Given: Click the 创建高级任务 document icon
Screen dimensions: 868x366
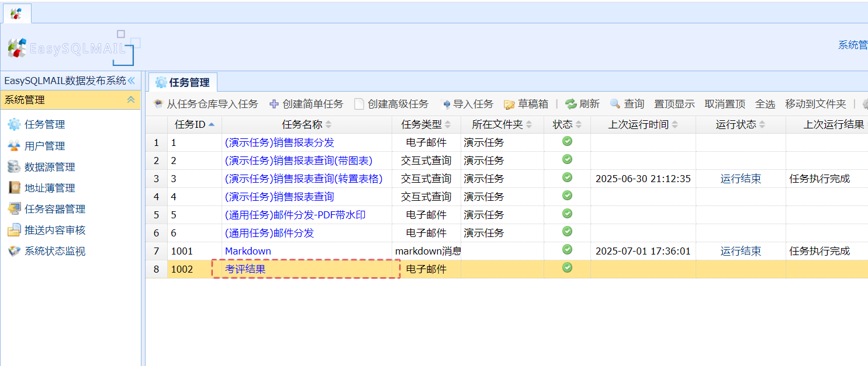Looking at the screenshot, I should pos(359,104).
